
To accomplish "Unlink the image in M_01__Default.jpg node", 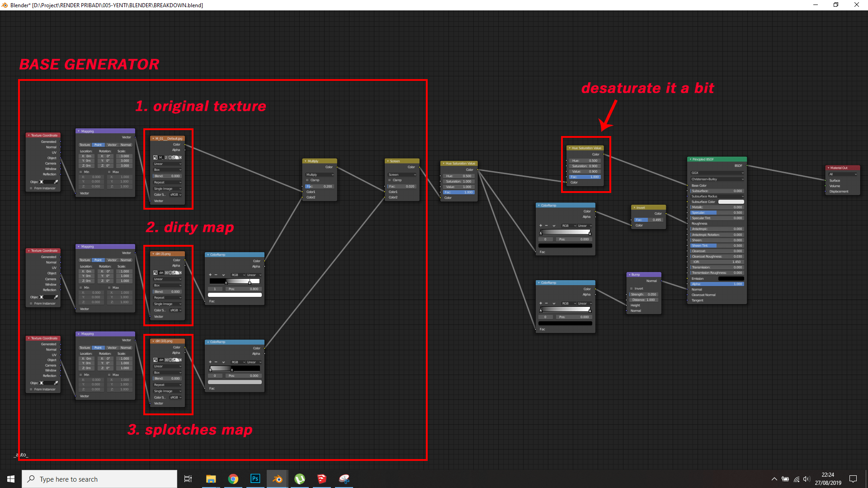I will pos(180,158).
